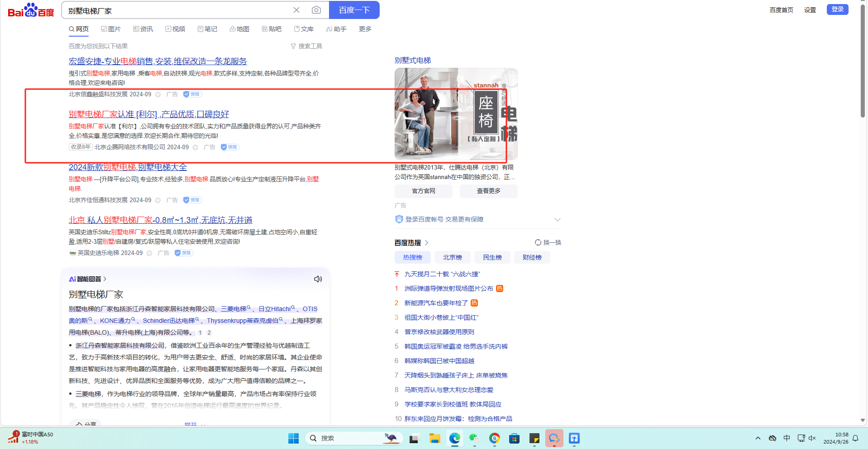This screenshot has width=868, height=449.
Task: Open the 搜索工具 filter options
Action: [306, 46]
